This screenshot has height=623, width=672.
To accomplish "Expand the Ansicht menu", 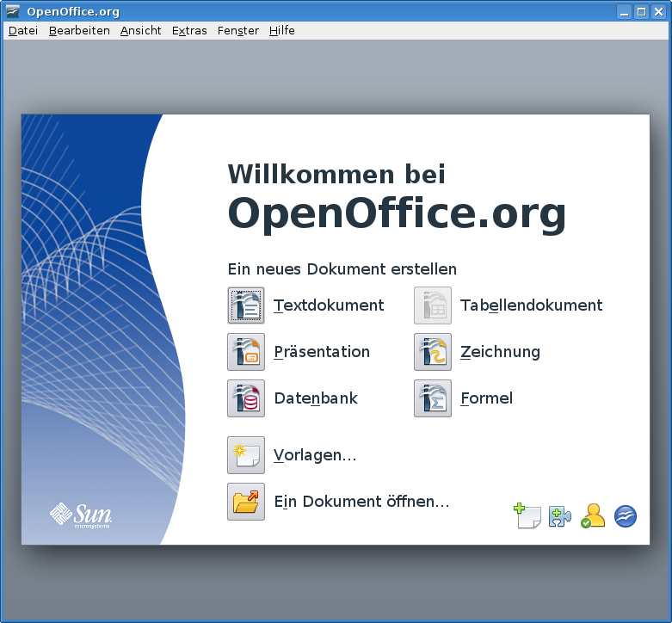I will 140,30.
